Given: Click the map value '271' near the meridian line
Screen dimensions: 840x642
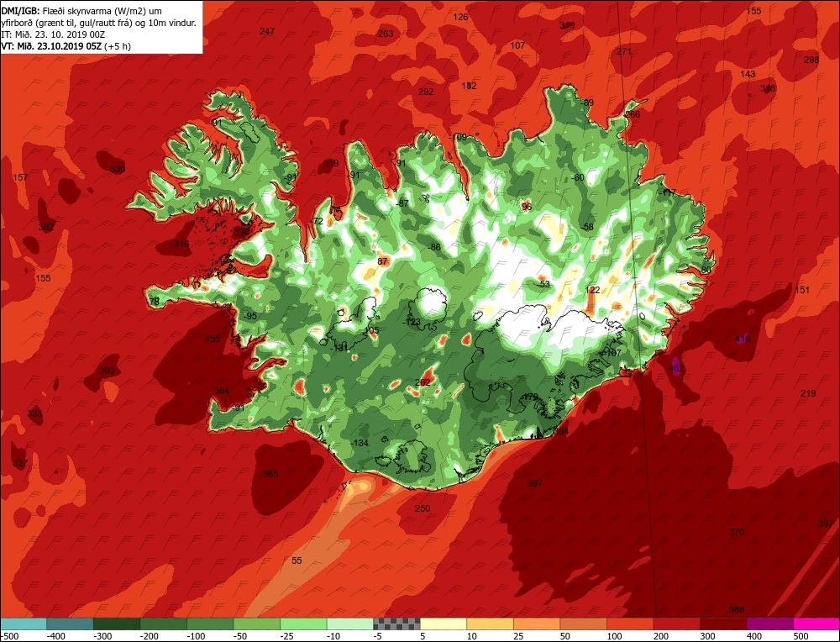Looking at the screenshot, I should [x=624, y=51].
